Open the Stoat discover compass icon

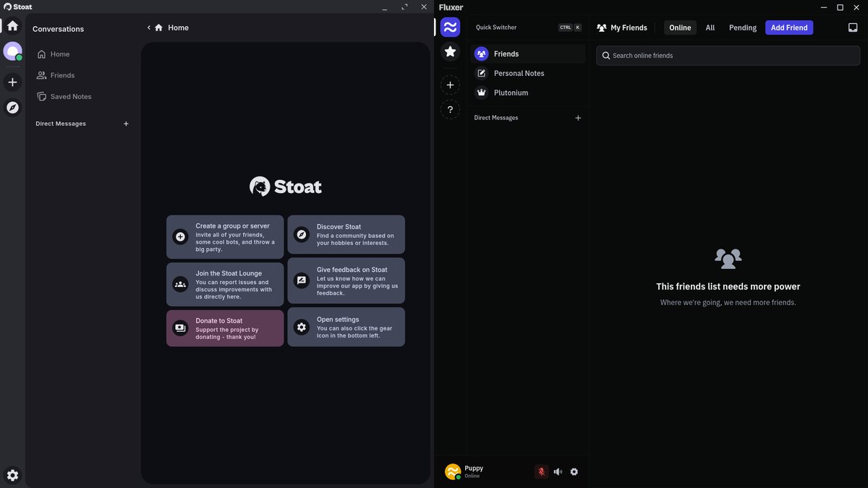click(12, 107)
